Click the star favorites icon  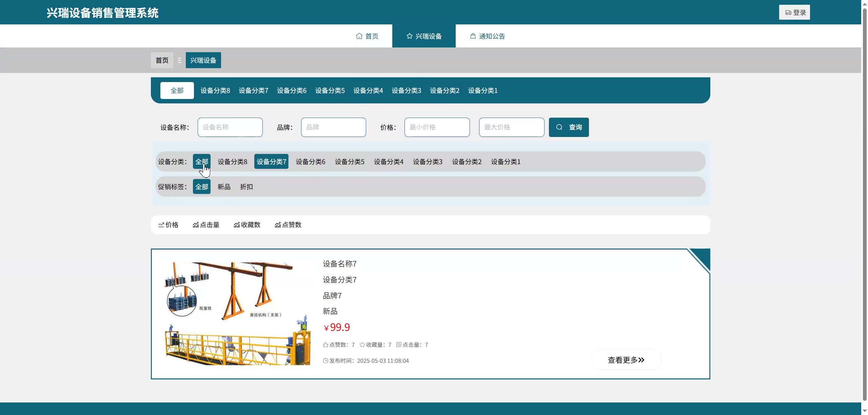(x=362, y=345)
